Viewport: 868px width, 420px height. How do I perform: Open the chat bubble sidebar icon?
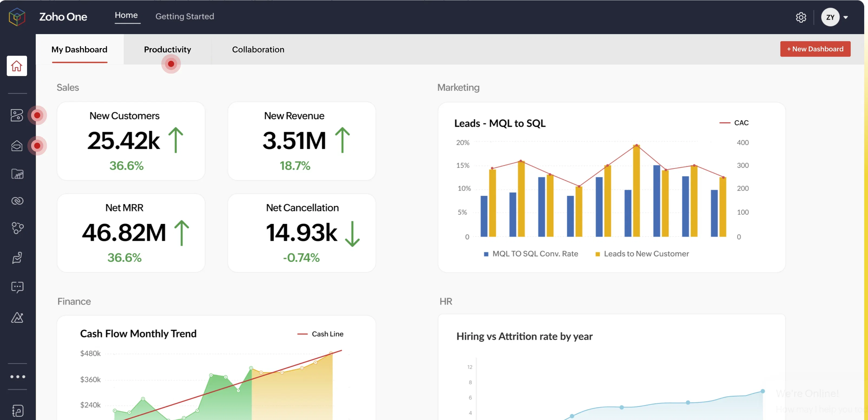pos(17,287)
